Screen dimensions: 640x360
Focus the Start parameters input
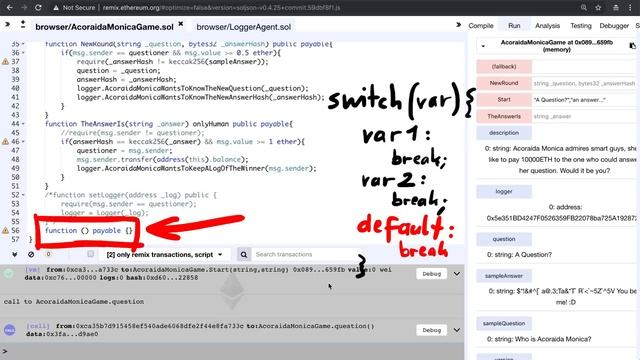pos(585,100)
